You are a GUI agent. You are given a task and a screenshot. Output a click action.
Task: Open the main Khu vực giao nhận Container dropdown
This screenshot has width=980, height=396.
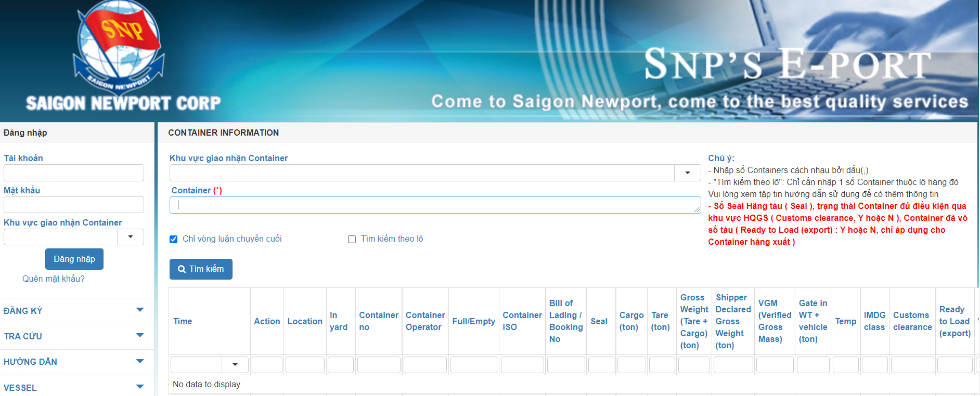[x=688, y=173]
